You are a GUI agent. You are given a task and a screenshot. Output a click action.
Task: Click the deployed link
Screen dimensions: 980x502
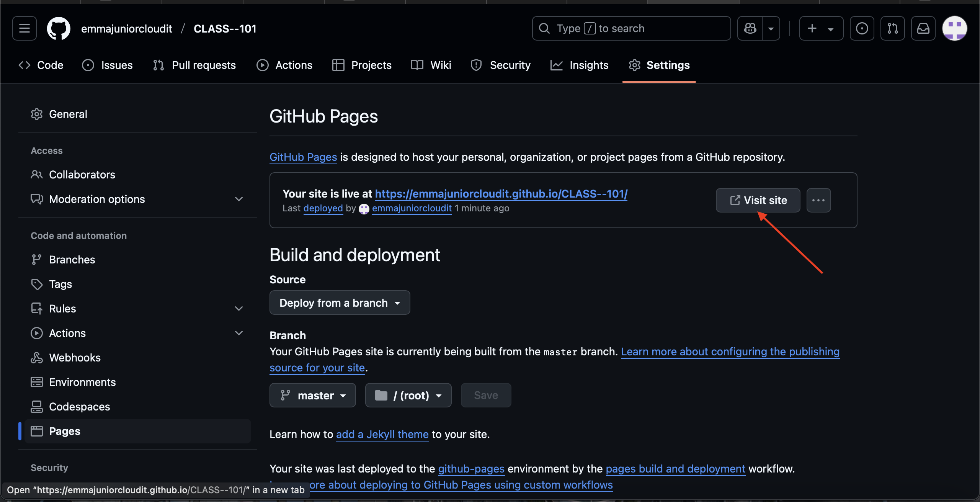(x=323, y=208)
